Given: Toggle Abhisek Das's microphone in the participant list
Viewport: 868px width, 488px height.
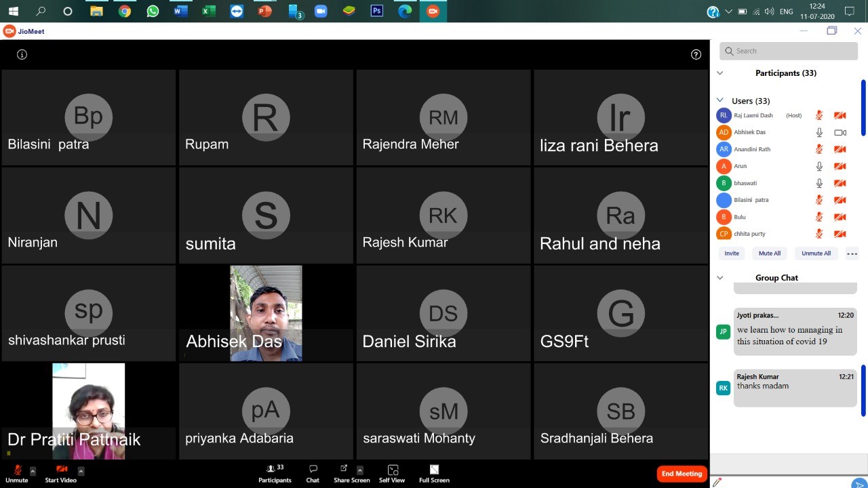Looking at the screenshot, I should [x=819, y=132].
